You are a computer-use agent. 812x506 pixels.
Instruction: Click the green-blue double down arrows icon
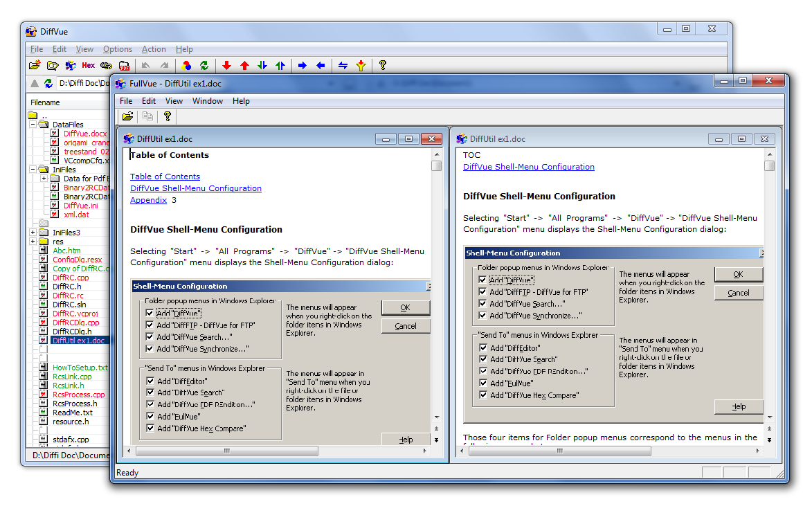[x=262, y=65]
